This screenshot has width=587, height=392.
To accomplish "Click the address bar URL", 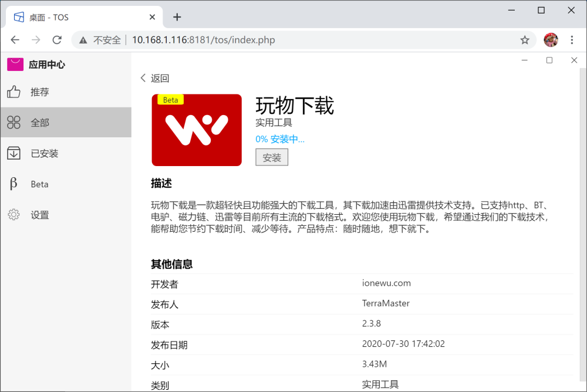I will (x=204, y=40).
